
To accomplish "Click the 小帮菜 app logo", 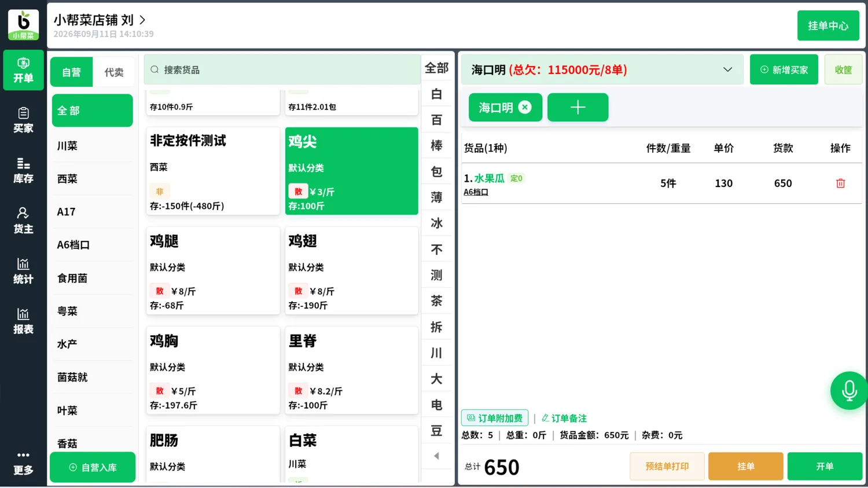I will tap(23, 25).
